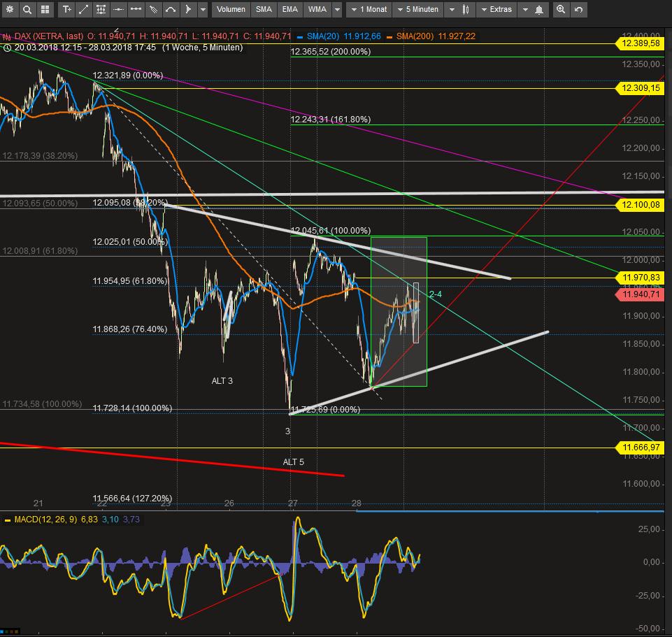Click the SMA(200) orange color marker
Screen dimensions: 672x637
(x=389, y=37)
